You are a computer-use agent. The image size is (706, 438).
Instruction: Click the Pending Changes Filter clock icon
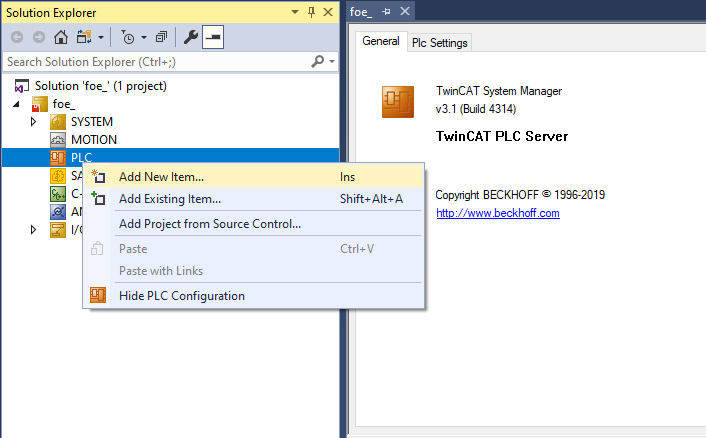pyautogui.click(x=128, y=37)
